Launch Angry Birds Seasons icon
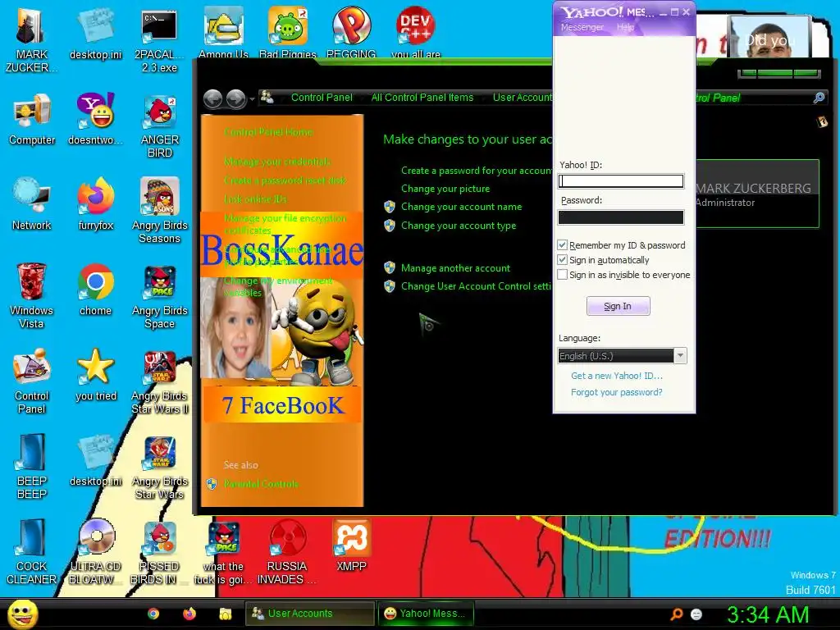This screenshot has height=630, width=840. pyautogui.click(x=160, y=211)
